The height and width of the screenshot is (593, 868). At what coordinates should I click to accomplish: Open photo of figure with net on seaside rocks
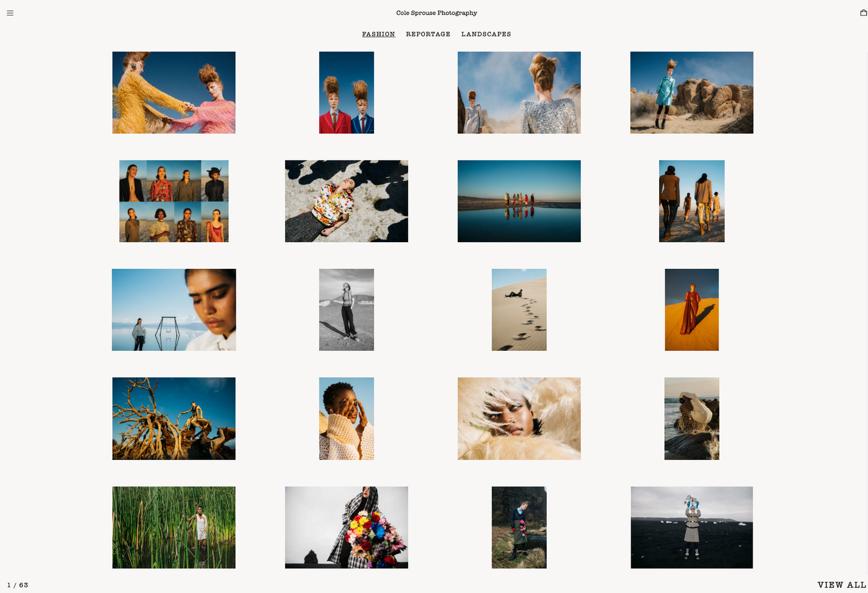pyautogui.click(x=692, y=419)
